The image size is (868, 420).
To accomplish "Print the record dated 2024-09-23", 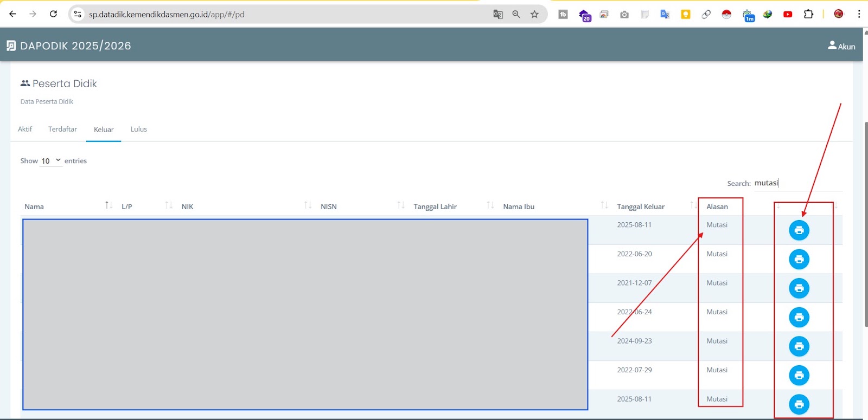I will (x=799, y=346).
